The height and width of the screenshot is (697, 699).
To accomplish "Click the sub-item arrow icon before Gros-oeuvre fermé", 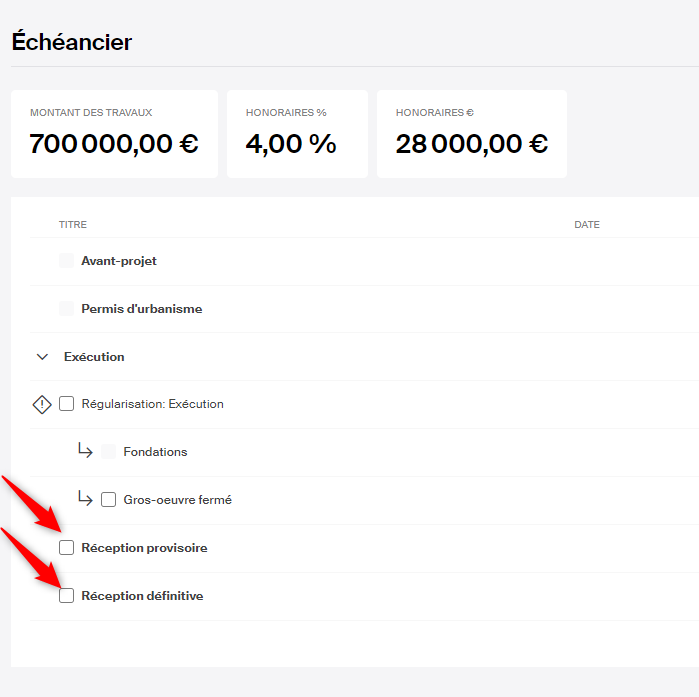I will tap(85, 499).
